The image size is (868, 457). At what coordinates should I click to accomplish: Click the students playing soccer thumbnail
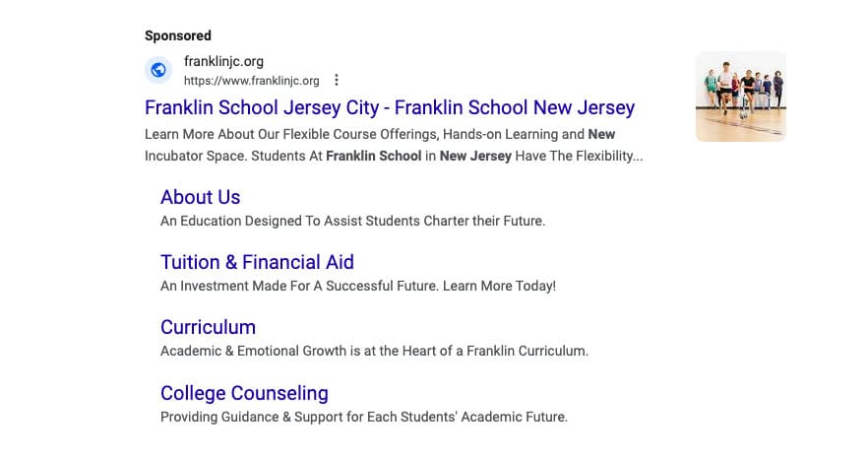pyautogui.click(x=740, y=97)
